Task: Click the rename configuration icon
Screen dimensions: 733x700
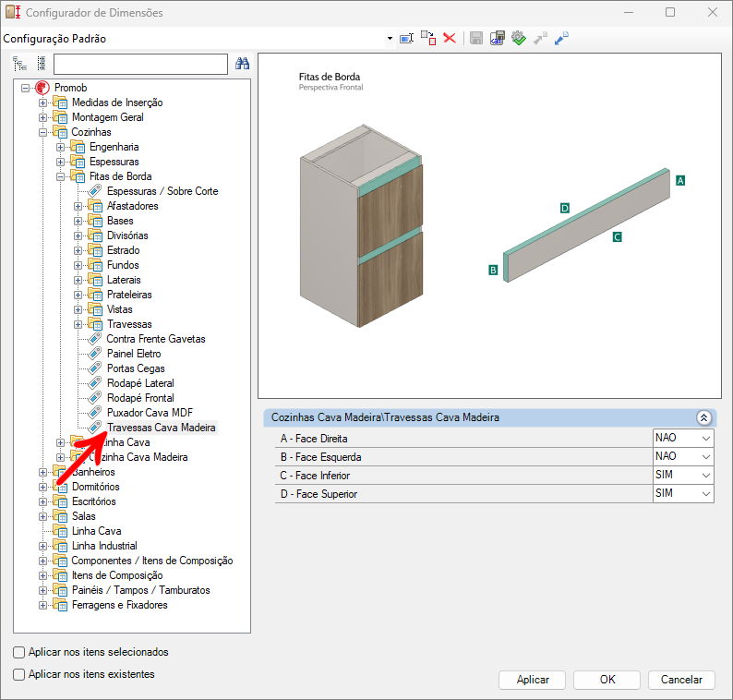Action: pos(407,38)
